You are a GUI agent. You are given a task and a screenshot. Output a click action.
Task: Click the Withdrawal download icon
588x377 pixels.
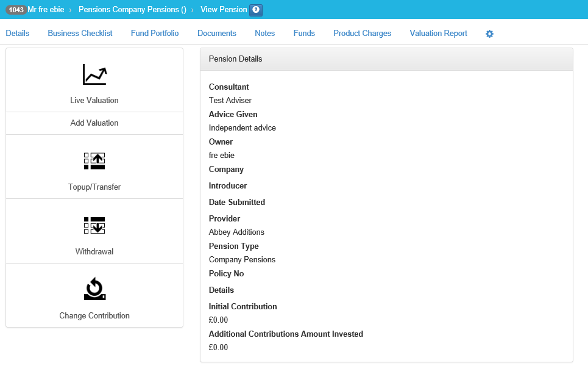click(x=94, y=225)
